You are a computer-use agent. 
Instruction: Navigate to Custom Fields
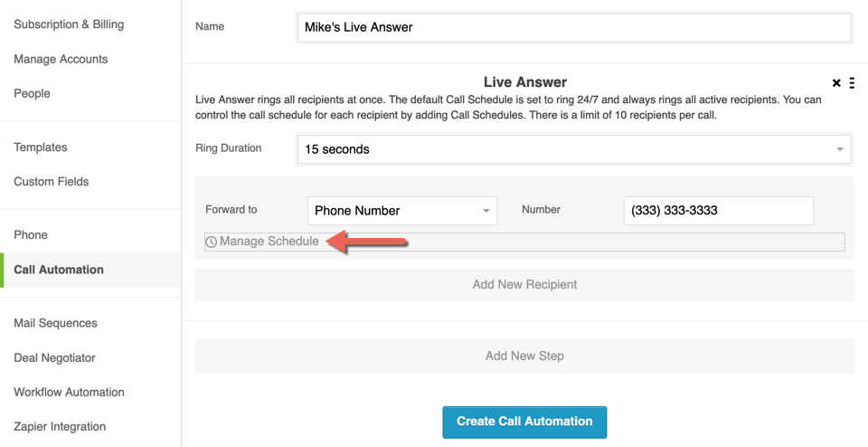pyautogui.click(x=51, y=182)
